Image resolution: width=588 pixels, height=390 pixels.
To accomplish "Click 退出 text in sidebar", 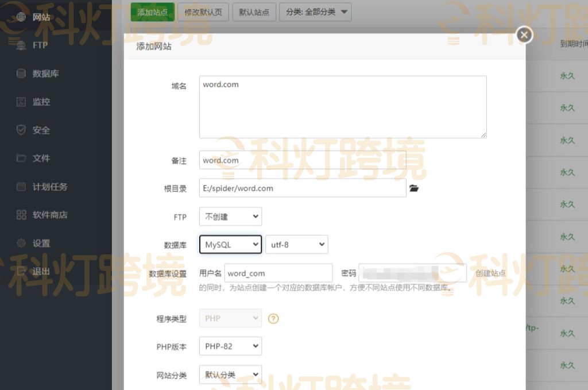I will click(41, 271).
